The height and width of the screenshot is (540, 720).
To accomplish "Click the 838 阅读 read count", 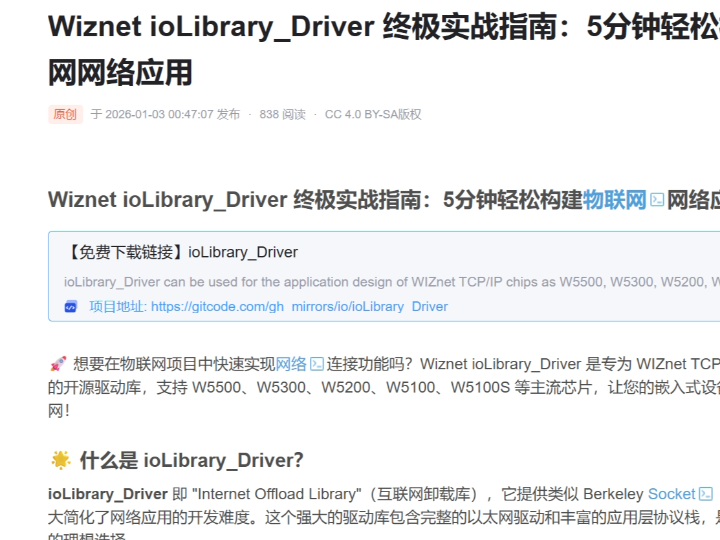I will (282, 114).
